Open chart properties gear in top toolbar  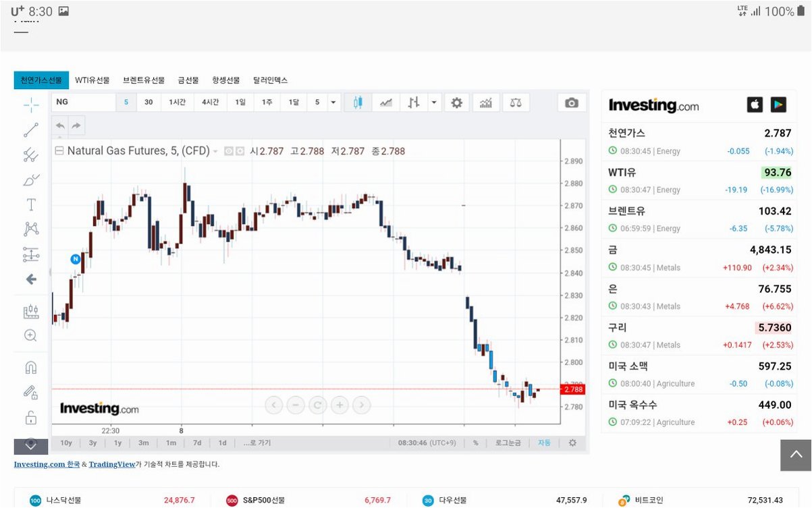pos(457,103)
